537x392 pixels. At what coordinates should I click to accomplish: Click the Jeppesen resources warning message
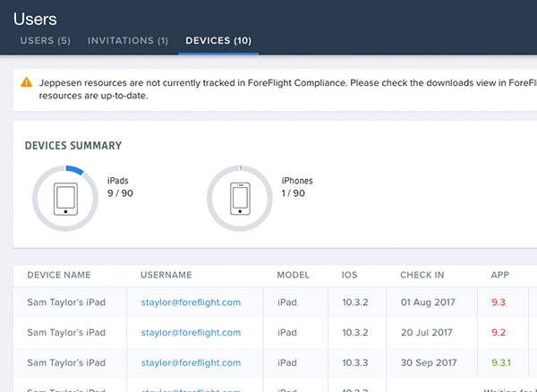point(287,89)
